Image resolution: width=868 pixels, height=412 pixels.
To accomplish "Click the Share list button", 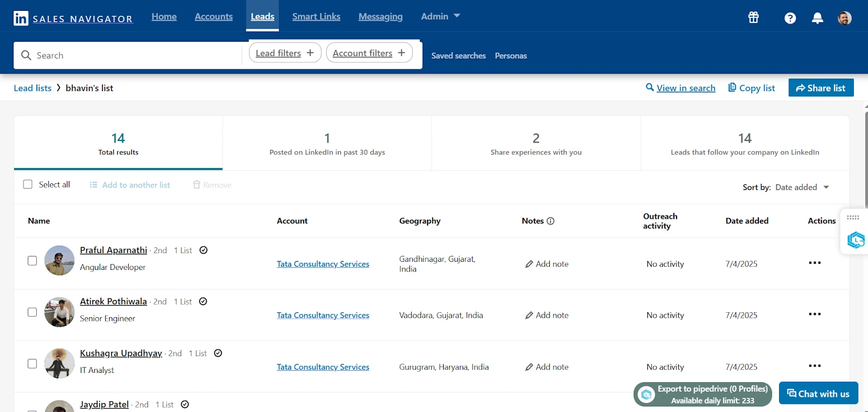I will tap(821, 88).
